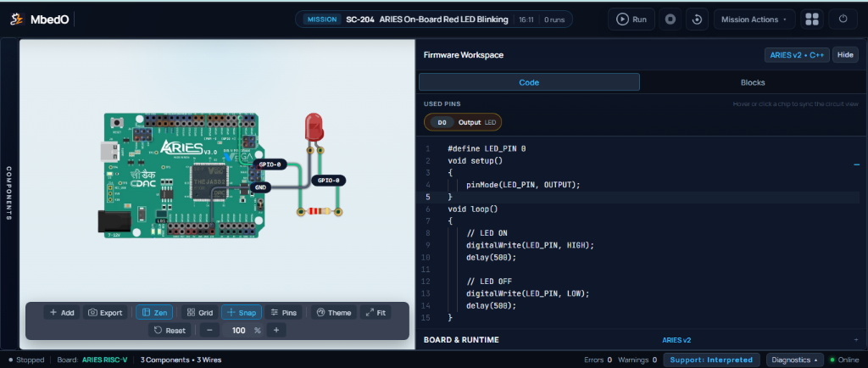Screen dimensions: 868x368
Task: Reset the canvas view
Action: click(x=170, y=331)
